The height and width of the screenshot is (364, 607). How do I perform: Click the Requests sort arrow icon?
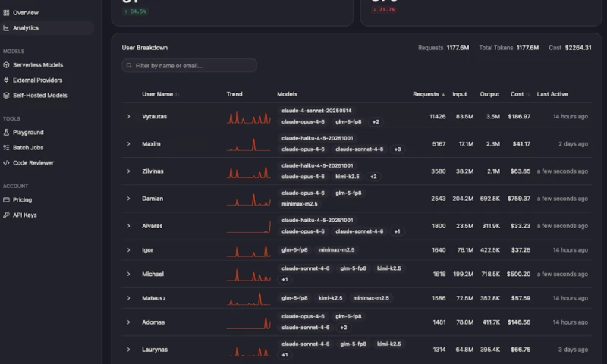[x=443, y=94]
